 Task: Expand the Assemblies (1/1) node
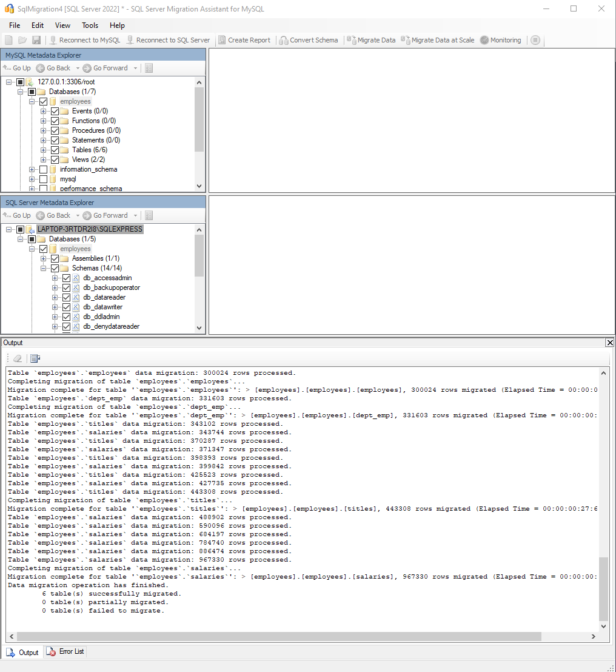44,258
